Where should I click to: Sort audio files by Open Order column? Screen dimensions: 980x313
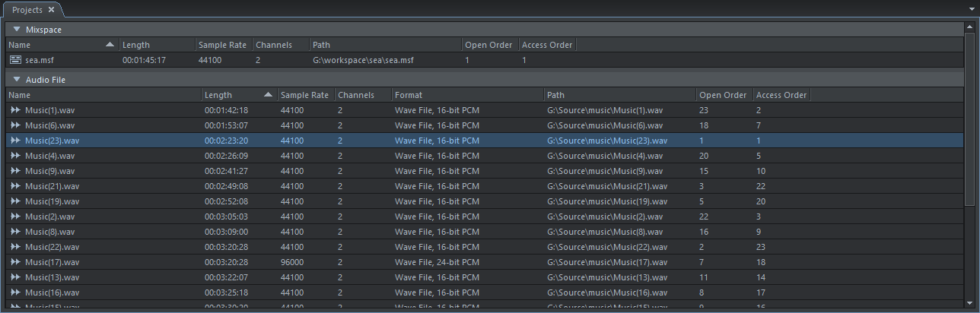[x=723, y=95]
